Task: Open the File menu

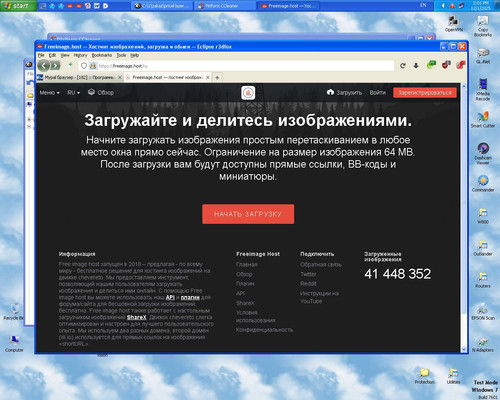Action: pos(41,55)
